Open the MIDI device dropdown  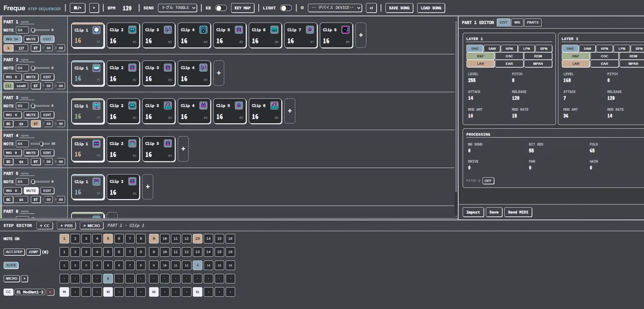pyautogui.click(x=334, y=8)
